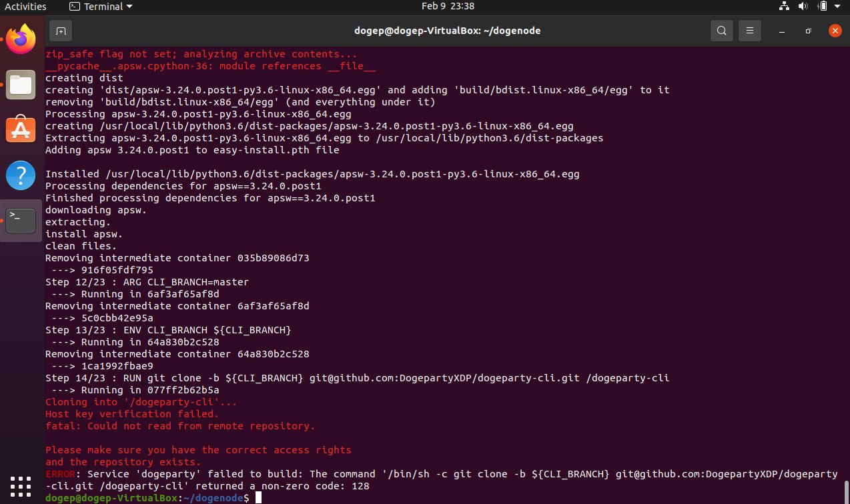Maximize the terminal window
The height and width of the screenshot is (504, 850).
pos(808,31)
